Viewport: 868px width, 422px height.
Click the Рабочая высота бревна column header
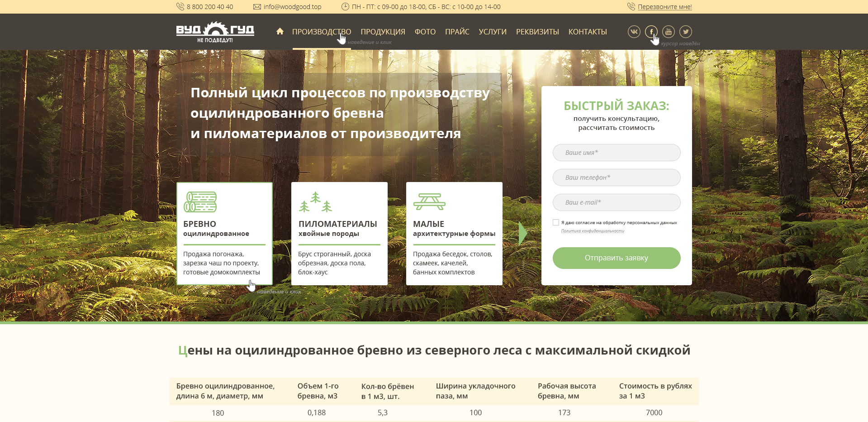pos(567,391)
